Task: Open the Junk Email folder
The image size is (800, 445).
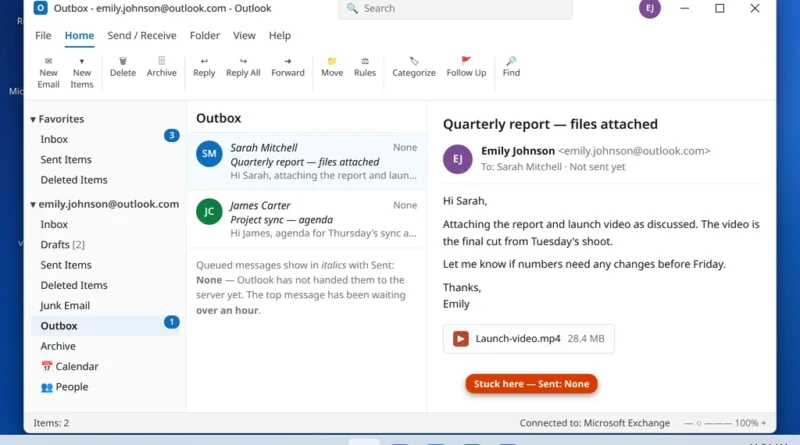Action: pos(106,305)
